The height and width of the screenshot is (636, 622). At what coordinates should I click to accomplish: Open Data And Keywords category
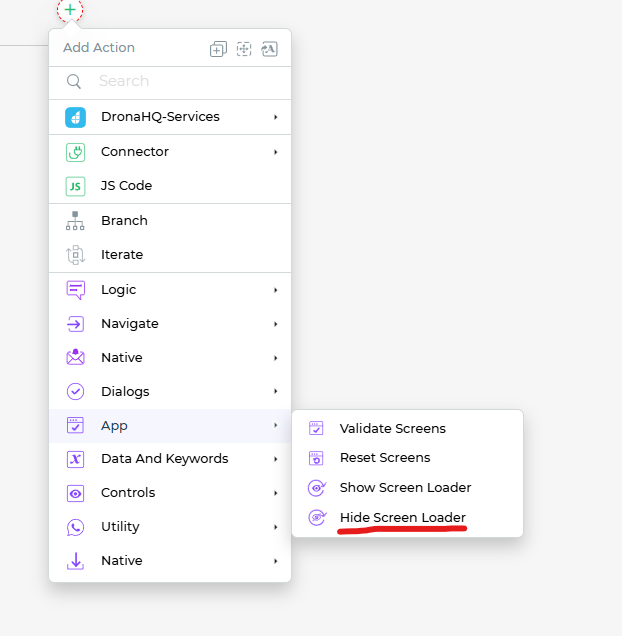coord(170,459)
